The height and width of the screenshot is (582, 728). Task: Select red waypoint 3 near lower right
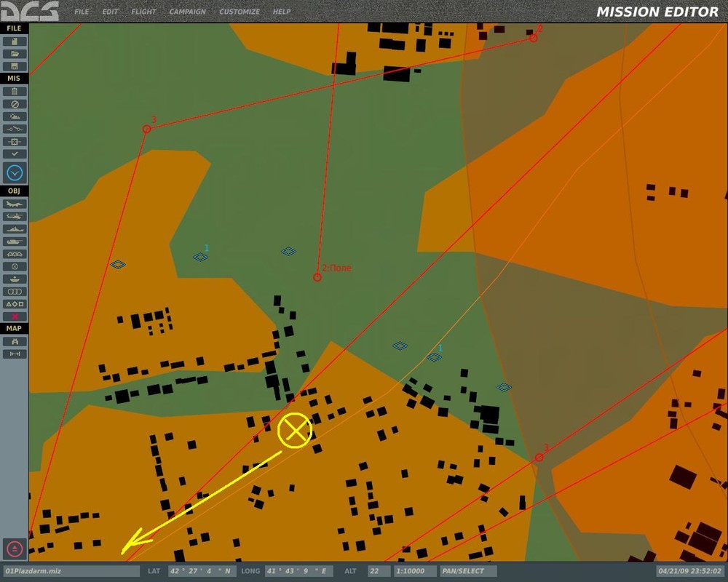(x=539, y=458)
